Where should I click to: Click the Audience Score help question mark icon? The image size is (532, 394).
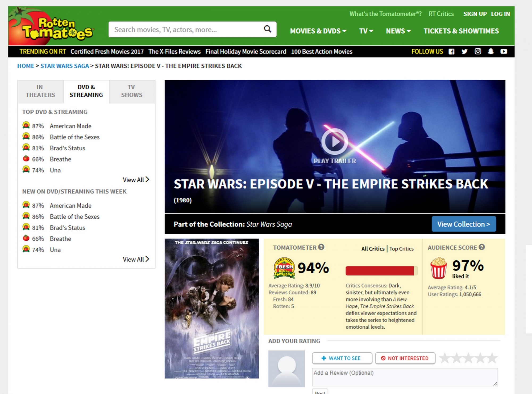pos(482,247)
